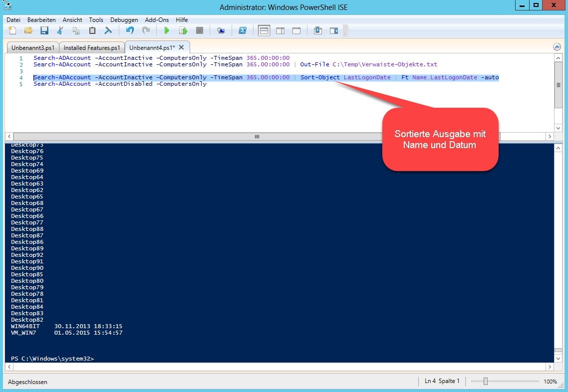568x392 pixels.
Task: Adjust the zoom slider in status bar
Action: point(485,382)
